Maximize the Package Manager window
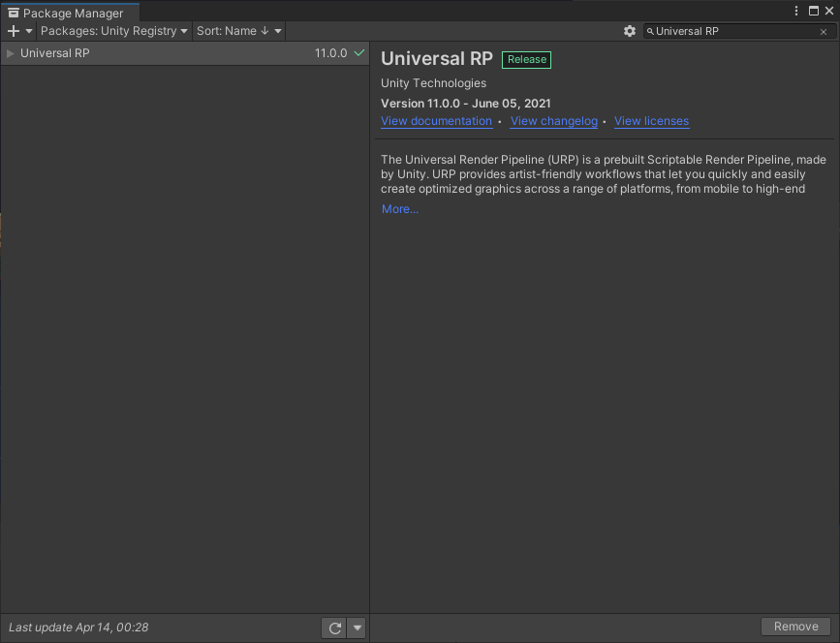 [x=813, y=11]
